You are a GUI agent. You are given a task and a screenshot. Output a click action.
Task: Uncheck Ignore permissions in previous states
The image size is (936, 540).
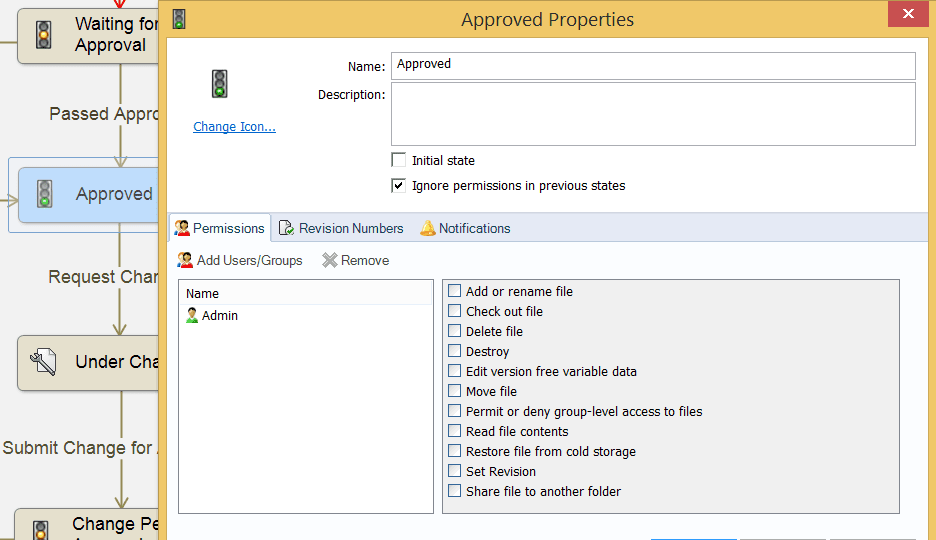(399, 185)
